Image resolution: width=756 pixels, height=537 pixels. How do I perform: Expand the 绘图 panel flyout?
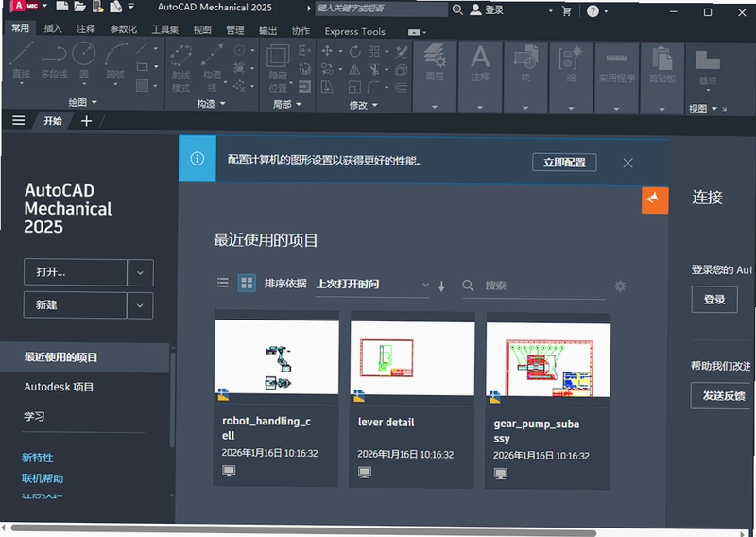[x=82, y=102]
